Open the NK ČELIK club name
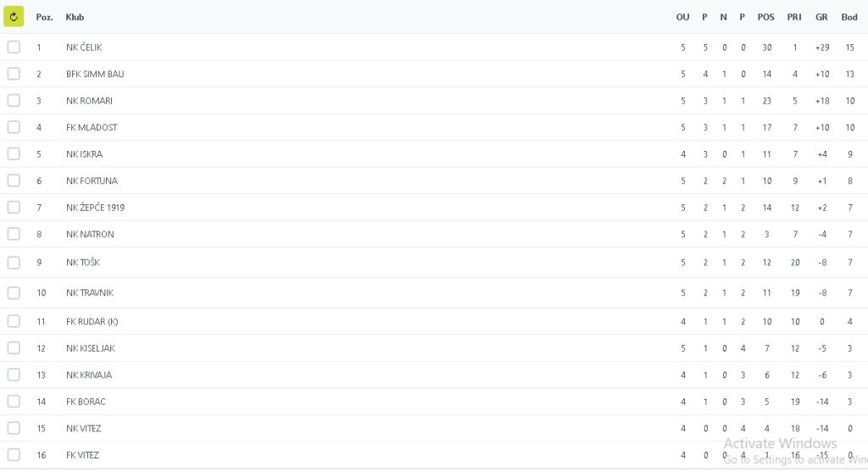This screenshot has width=868, height=472. click(84, 47)
